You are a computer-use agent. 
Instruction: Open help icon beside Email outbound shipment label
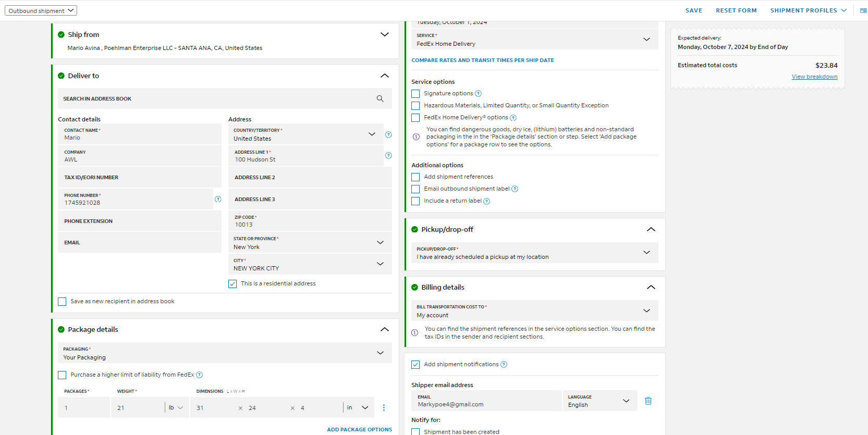515,189
